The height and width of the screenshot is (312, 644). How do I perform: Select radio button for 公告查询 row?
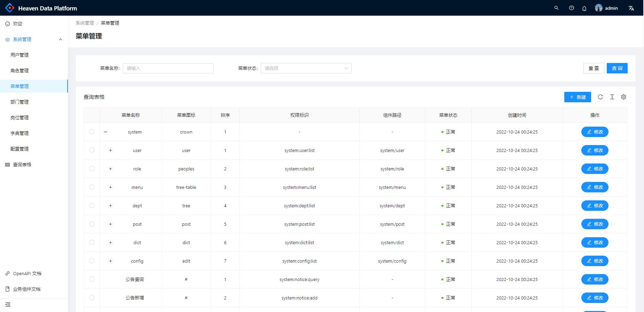(x=92, y=279)
